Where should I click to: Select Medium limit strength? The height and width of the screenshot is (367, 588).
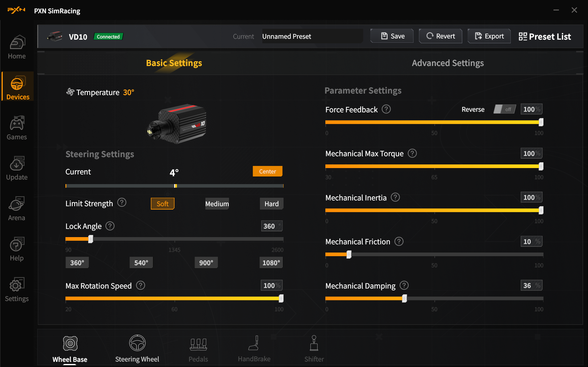(x=217, y=204)
